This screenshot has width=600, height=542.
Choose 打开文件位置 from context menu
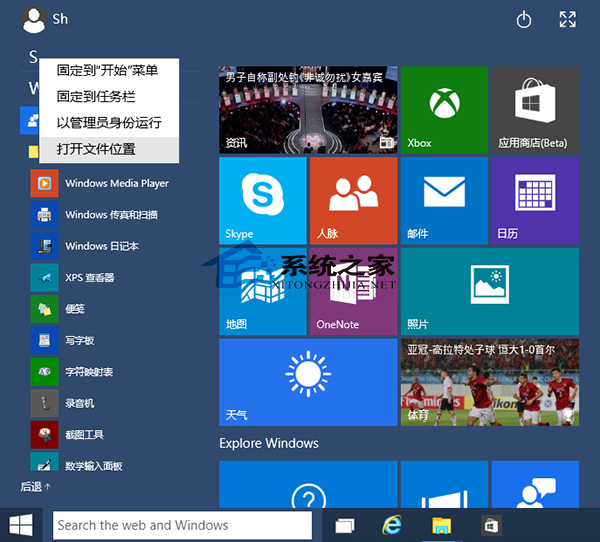coord(109,149)
